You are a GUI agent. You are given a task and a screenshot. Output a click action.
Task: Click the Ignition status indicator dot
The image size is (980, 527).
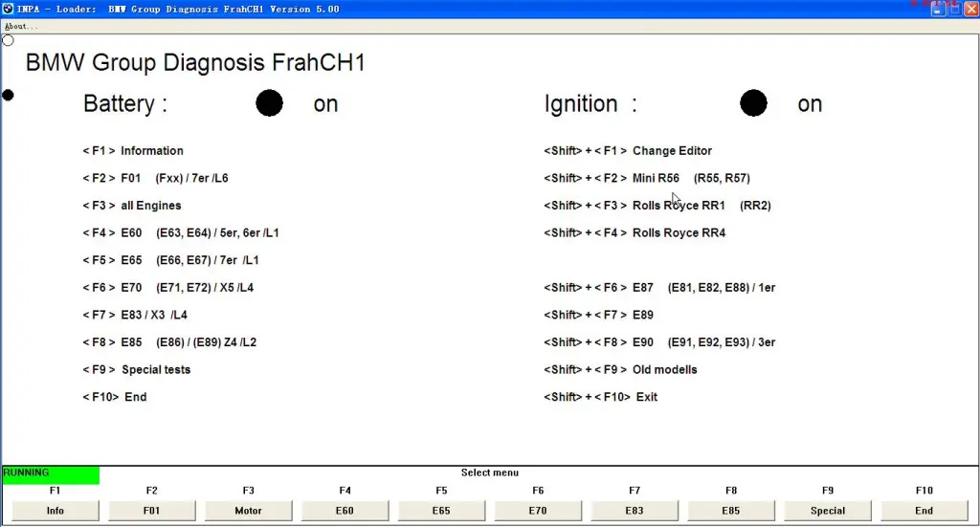[753, 103]
